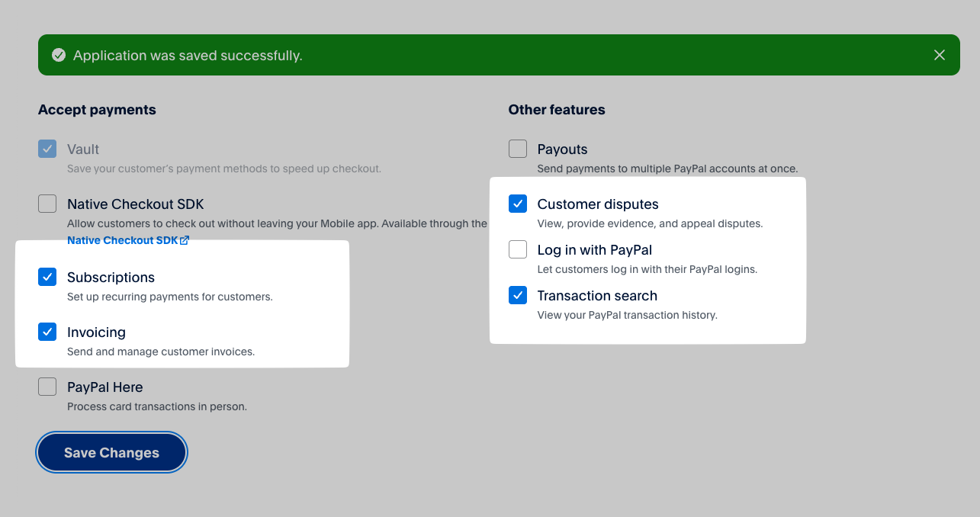Click the green checkmark success icon
This screenshot has height=517, width=980.
[58, 55]
